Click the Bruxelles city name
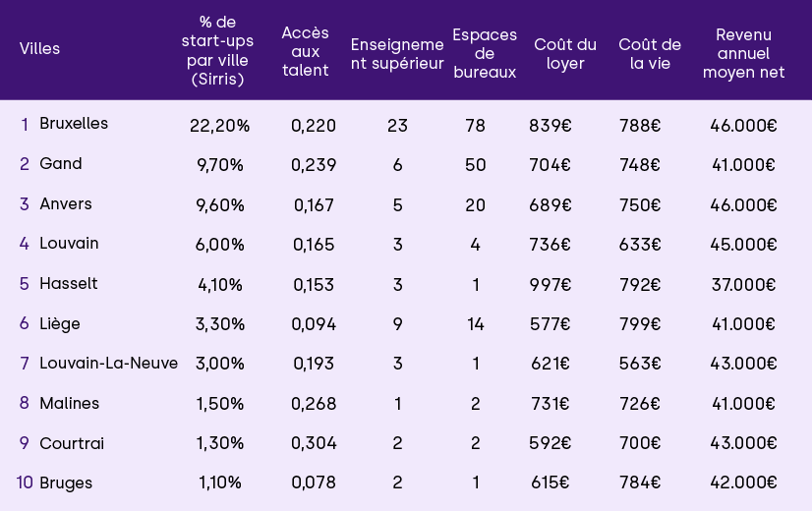 tap(74, 124)
